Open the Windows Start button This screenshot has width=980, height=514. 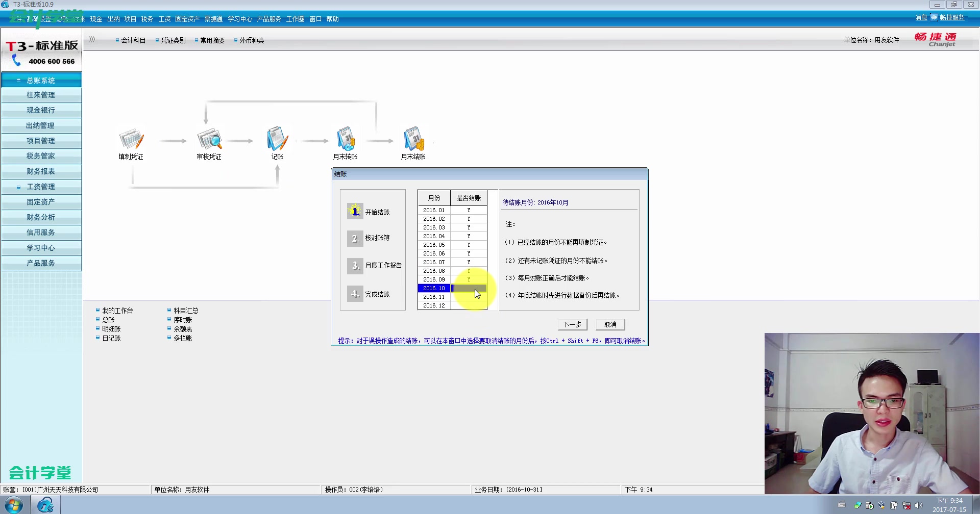coord(14,505)
